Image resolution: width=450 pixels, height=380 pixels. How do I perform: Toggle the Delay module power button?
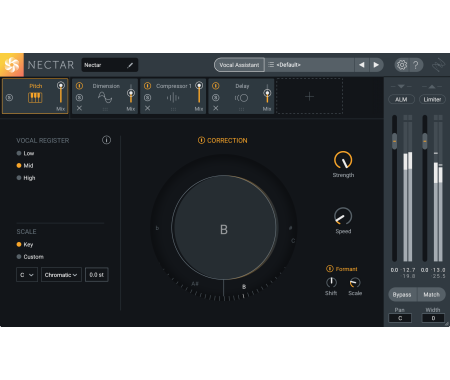[x=216, y=86]
